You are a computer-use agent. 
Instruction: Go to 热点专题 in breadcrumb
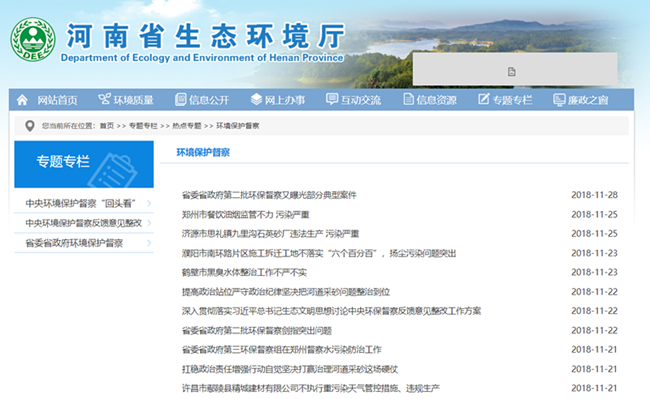(187, 126)
